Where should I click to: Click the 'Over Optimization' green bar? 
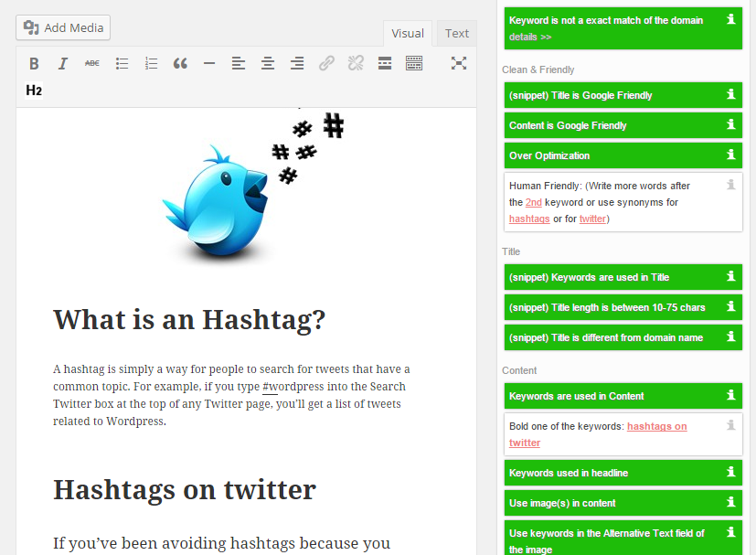[623, 155]
